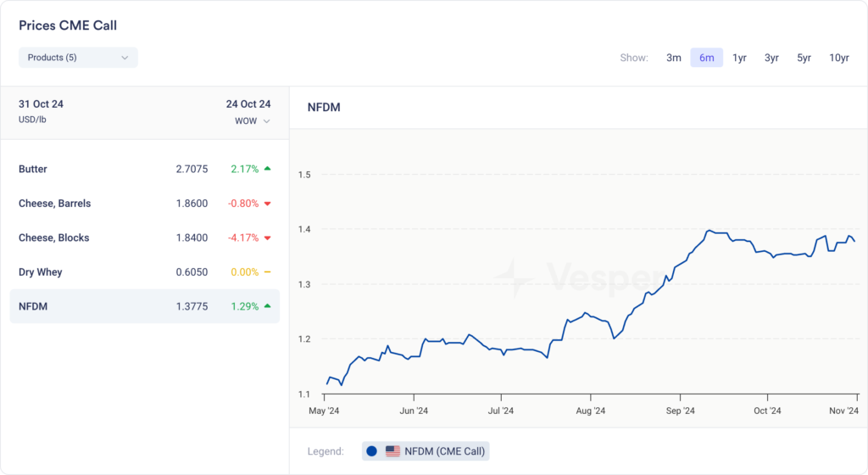868x475 pixels.
Task: Click the red down arrow for Cheese, Blocks
Action: [267, 238]
